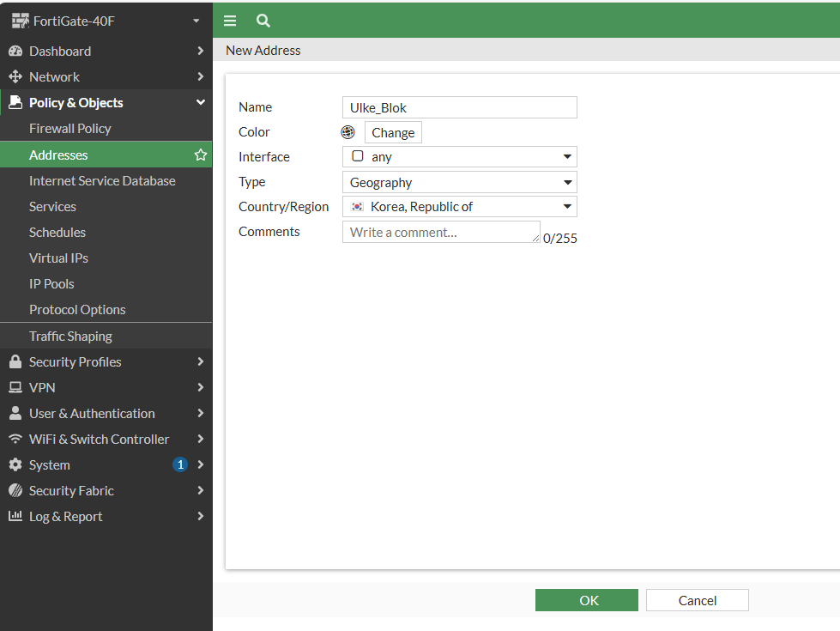Expand the VPN menu chevron

coord(201,387)
